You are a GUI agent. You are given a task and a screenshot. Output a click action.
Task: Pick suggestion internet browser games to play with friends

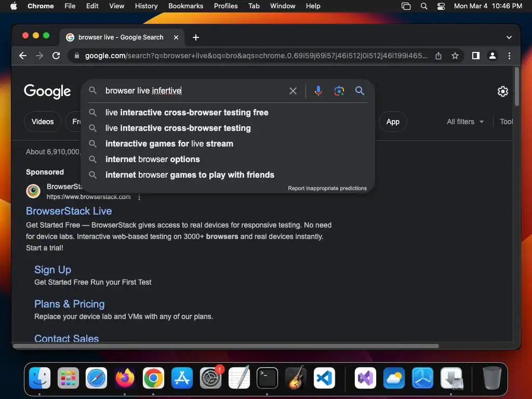pos(228,175)
